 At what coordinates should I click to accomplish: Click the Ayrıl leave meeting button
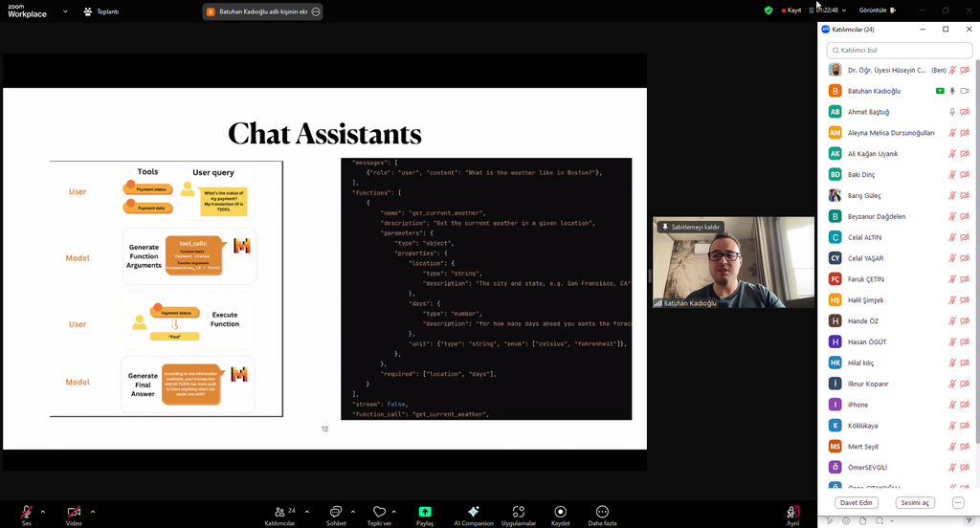[792, 515]
